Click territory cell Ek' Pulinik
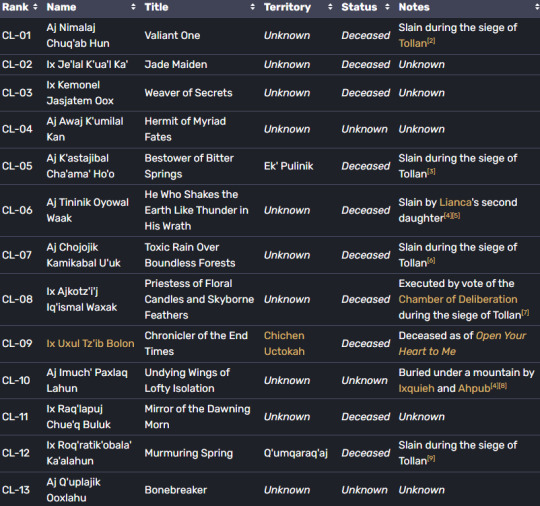 289,166
